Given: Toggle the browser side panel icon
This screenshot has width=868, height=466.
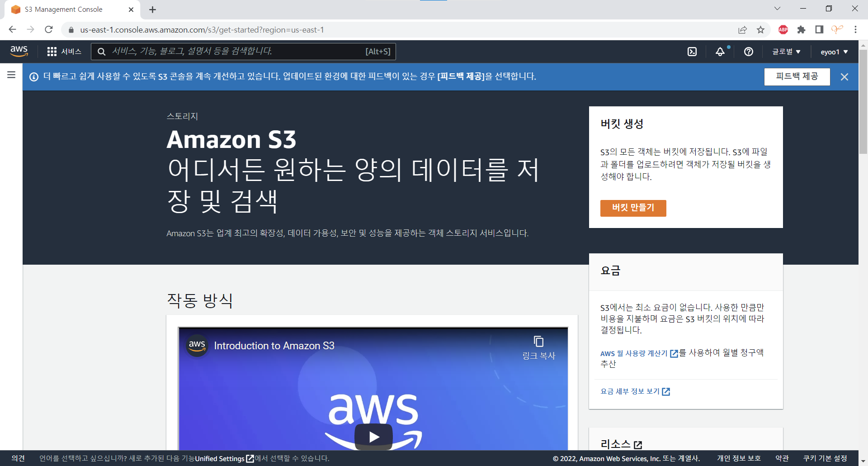Looking at the screenshot, I should coord(819,30).
